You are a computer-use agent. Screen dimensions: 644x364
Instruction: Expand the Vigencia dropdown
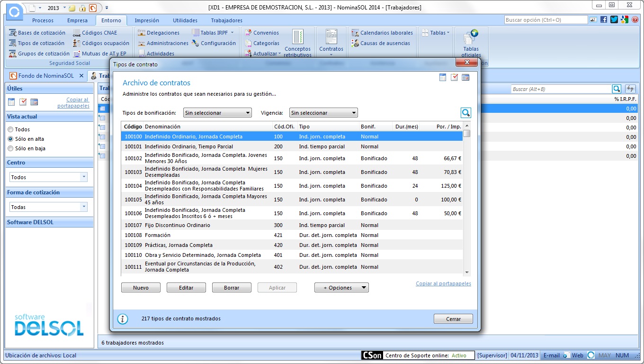323,113
